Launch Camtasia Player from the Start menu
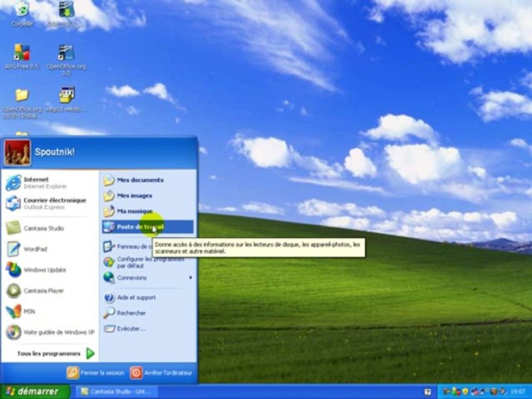The height and width of the screenshot is (399, 532). 49,290
